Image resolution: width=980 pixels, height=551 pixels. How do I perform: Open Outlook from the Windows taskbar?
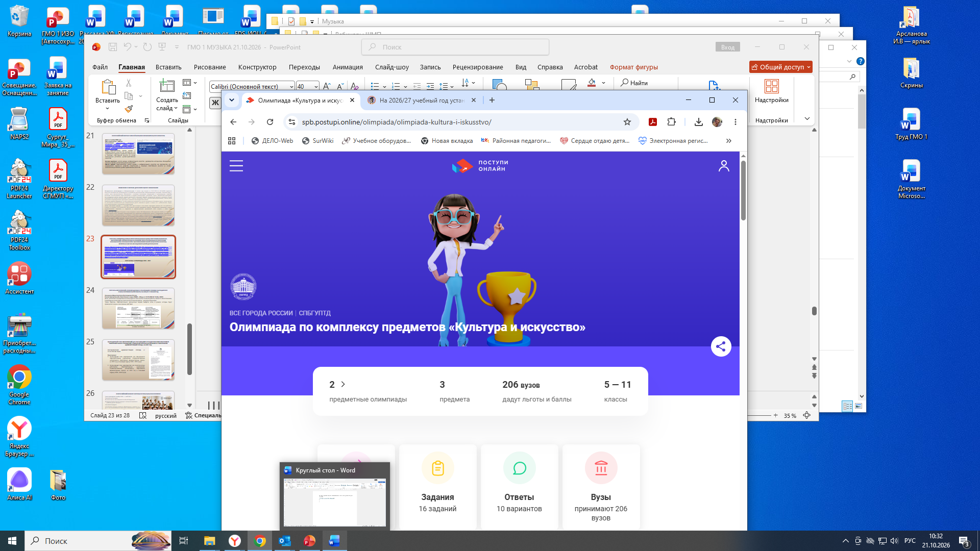point(284,541)
